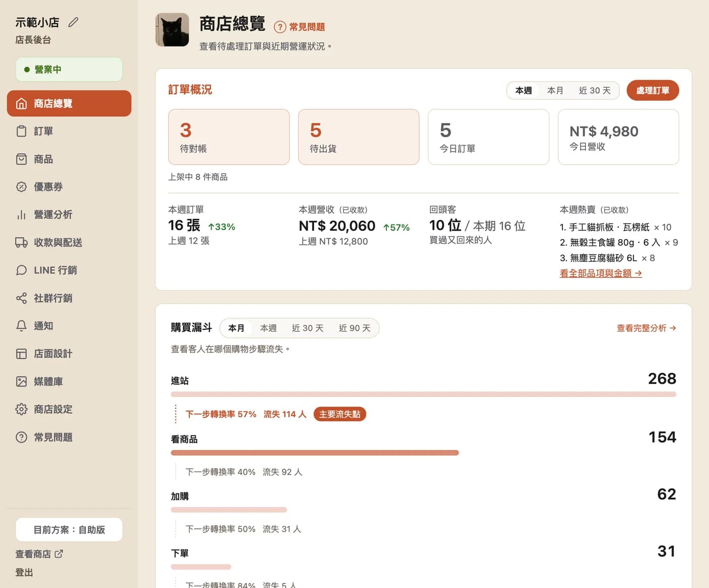The height and width of the screenshot is (588, 709).
Task: Open the 訂單 menu item
Action: 69,131
